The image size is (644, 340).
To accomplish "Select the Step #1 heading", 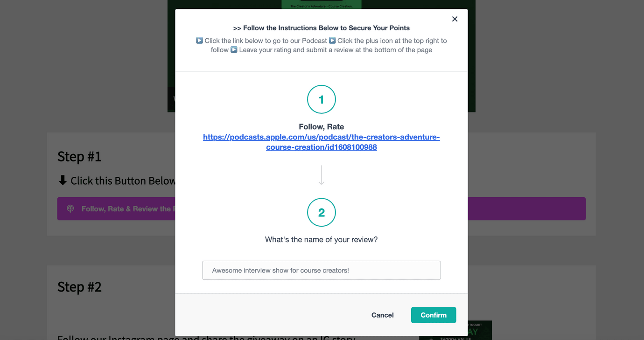I will [79, 156].
